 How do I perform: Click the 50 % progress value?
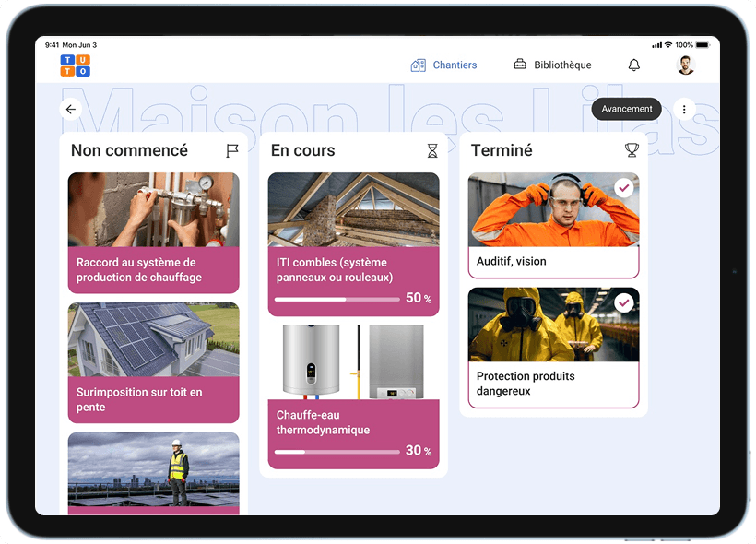point(418,298)
